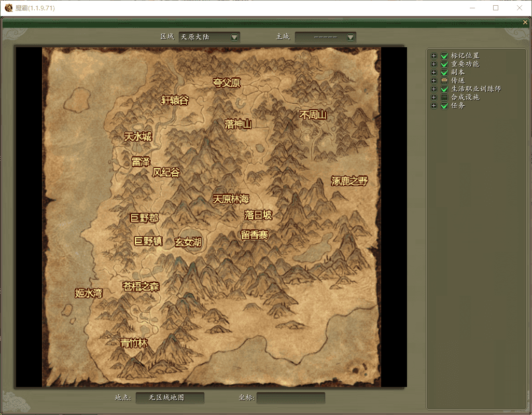Expand the 生活职业训练师 tree entry

tap(433, 89)
